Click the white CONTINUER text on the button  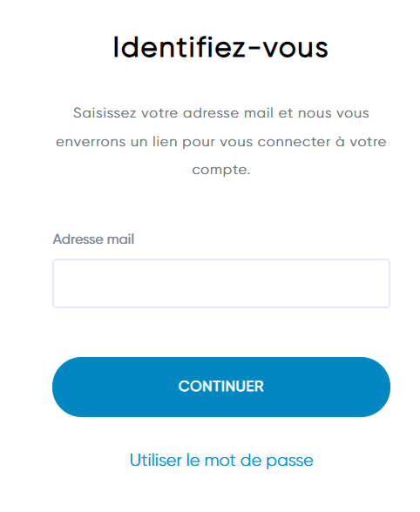coord(221,387)
